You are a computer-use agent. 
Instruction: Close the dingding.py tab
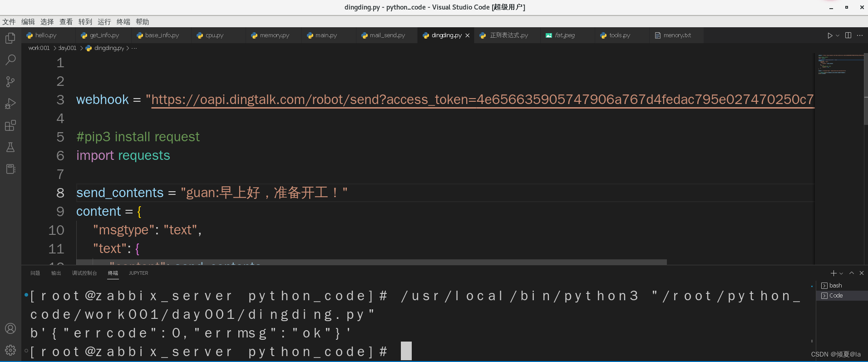point(468,35)
